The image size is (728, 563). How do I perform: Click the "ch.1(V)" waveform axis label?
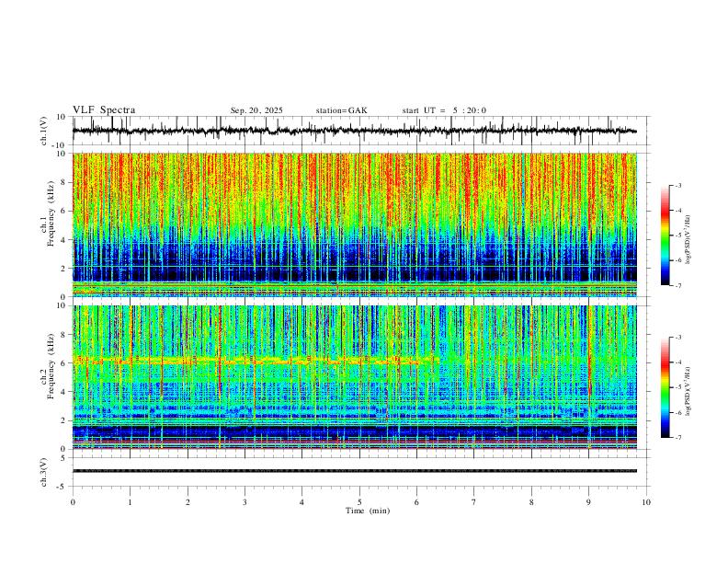click(44, 131)
